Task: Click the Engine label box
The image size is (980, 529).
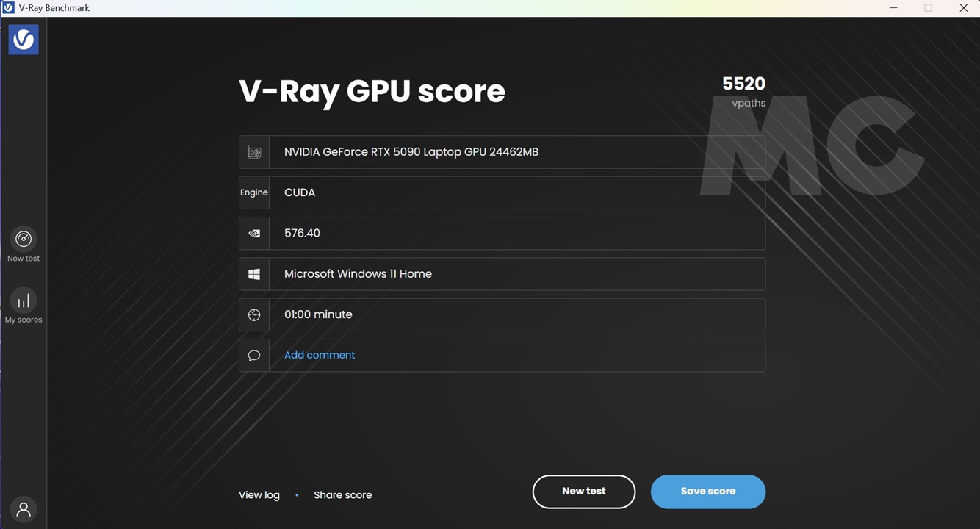Action: tap(254, 192)
